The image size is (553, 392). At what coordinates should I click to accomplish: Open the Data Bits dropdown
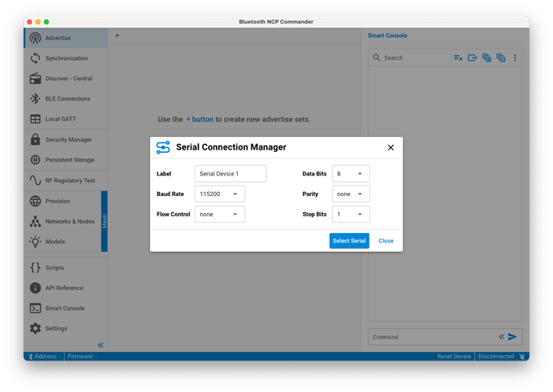tap(351, 174)
